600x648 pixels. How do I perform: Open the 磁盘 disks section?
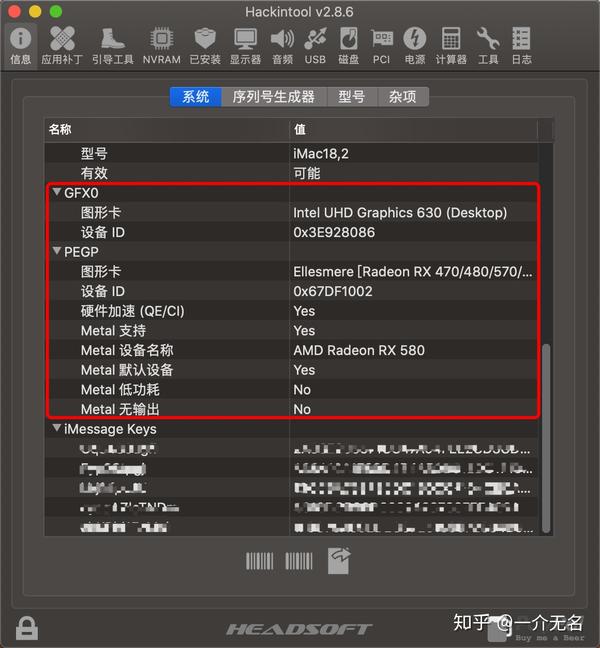(348, 45)
